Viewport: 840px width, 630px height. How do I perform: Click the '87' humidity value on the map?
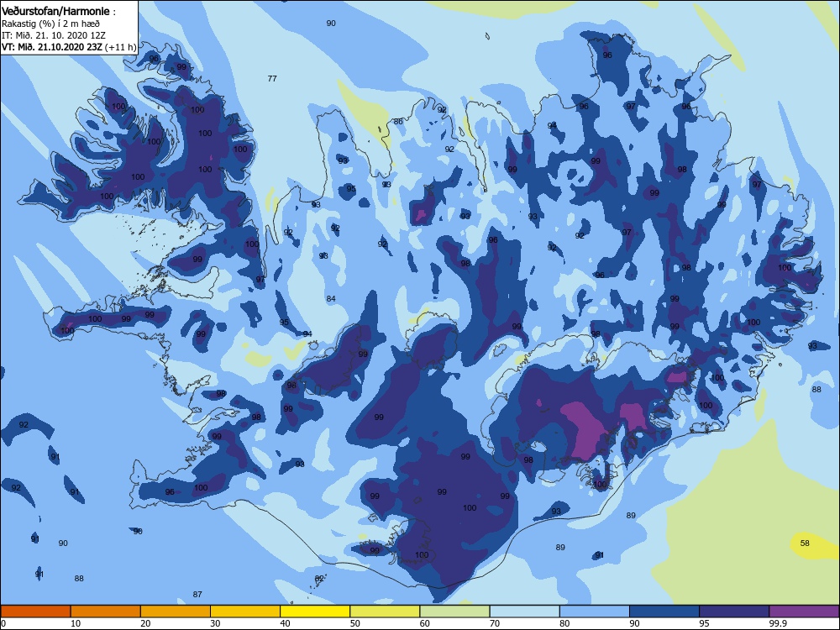point(197,594)
